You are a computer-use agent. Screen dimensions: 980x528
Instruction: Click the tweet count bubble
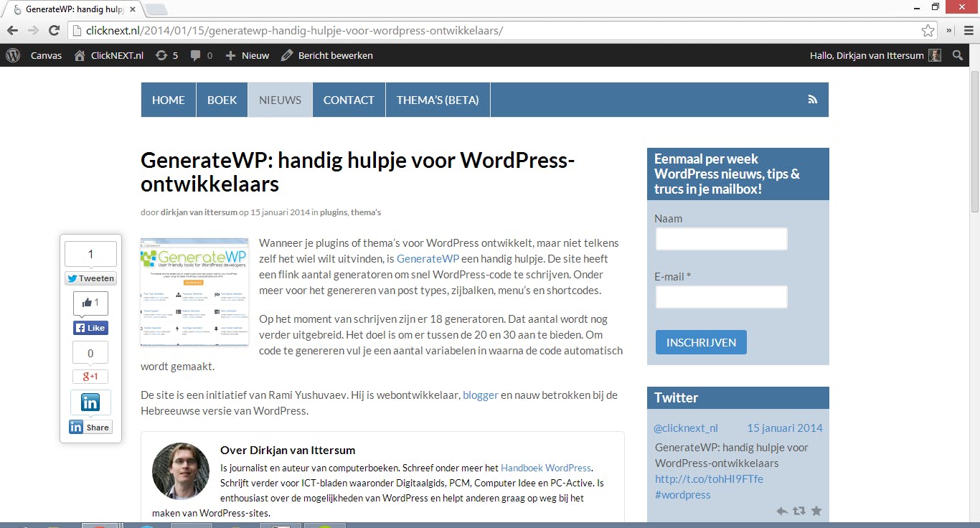[90, 254]
